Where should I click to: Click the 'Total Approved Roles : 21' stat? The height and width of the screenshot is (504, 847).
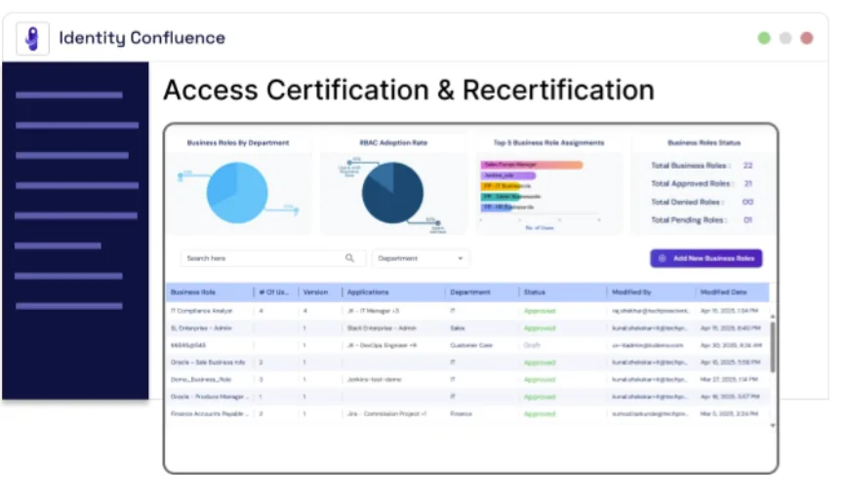tap(702, 183)
